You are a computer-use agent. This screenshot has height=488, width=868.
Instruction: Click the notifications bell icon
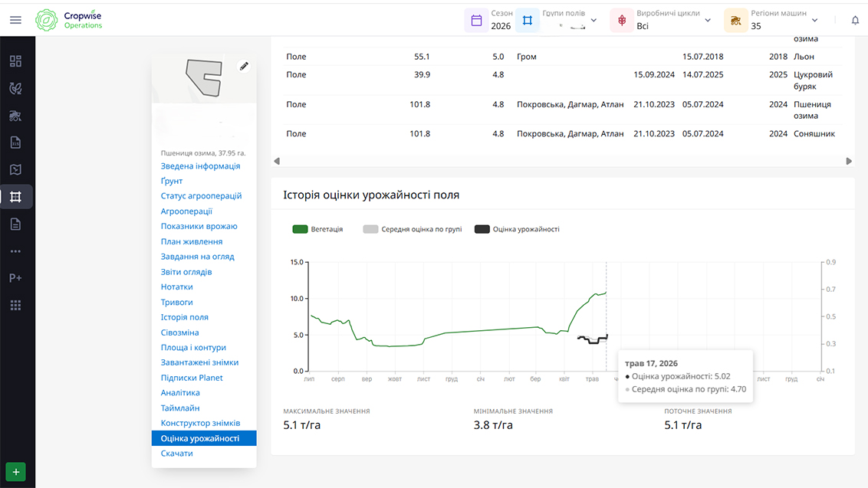point(855,21)
